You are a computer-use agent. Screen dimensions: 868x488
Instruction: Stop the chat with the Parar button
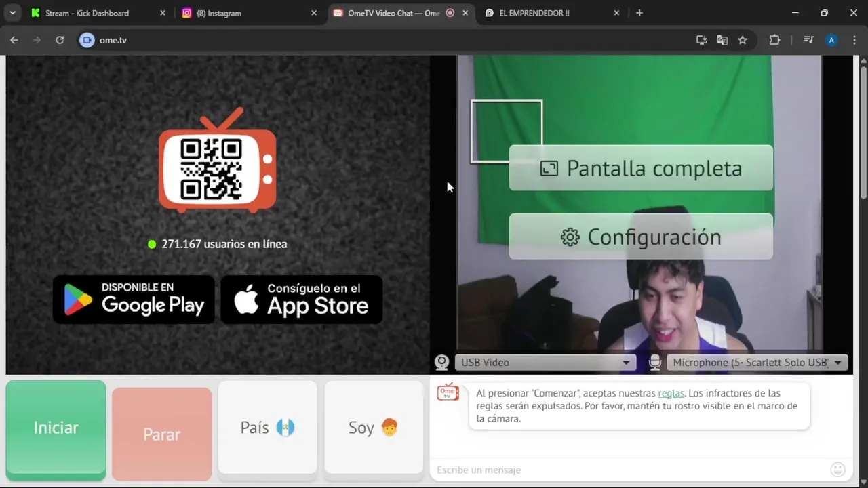pyautogui.click(x=161, y=434)
